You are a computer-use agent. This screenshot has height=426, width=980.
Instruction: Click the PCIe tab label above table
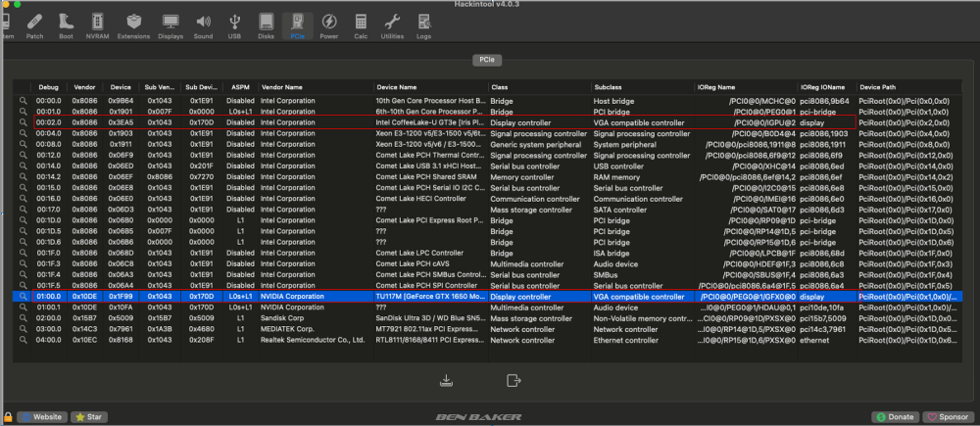[x=487, y=61]
